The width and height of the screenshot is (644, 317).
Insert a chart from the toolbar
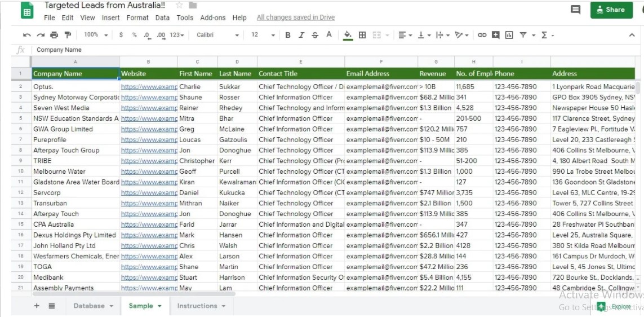509,35
